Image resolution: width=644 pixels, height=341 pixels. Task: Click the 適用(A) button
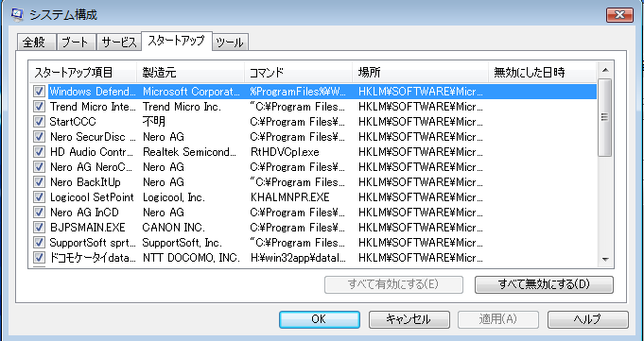(498, 319)
